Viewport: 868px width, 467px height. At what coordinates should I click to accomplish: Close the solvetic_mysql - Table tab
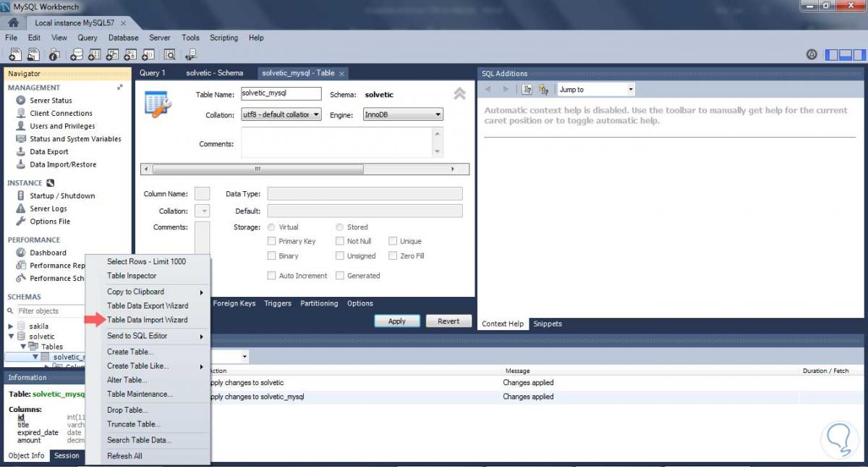point(341,73)
